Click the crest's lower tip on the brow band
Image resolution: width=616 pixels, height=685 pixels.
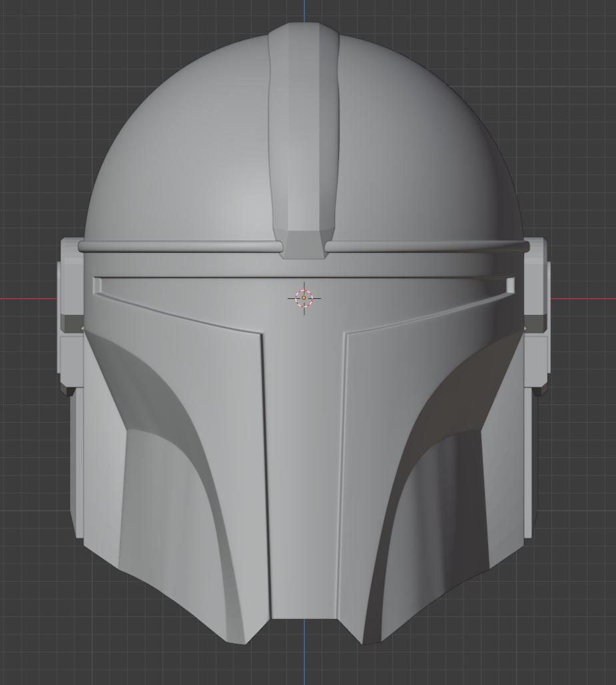304,244
